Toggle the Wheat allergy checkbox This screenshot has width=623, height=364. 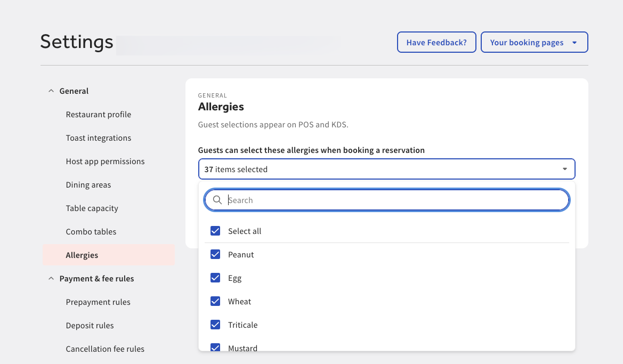click(x=215, y=301)
